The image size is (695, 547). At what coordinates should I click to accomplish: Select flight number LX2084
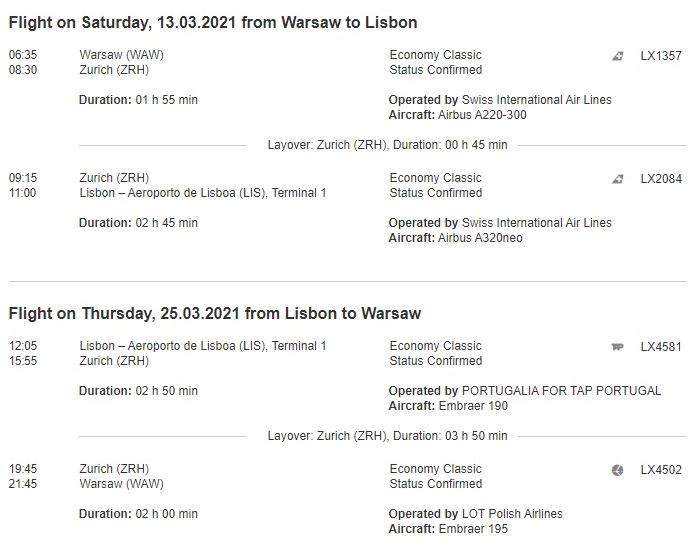pyautogui.click(x=661, y=179)
